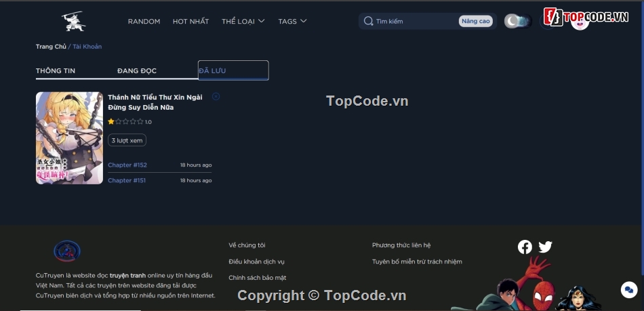Open the Facebook page icon
The width and height of the screenshot is (644, 311).
point(525,247)
